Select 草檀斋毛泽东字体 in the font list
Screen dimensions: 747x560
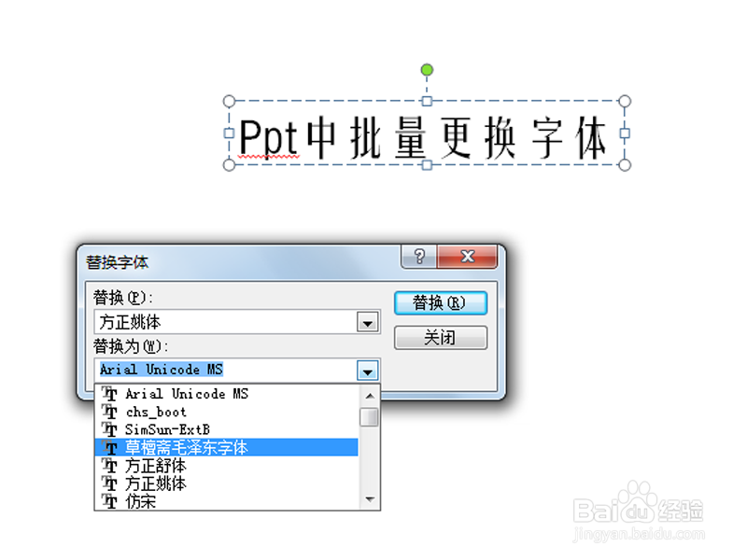[227, 448]
